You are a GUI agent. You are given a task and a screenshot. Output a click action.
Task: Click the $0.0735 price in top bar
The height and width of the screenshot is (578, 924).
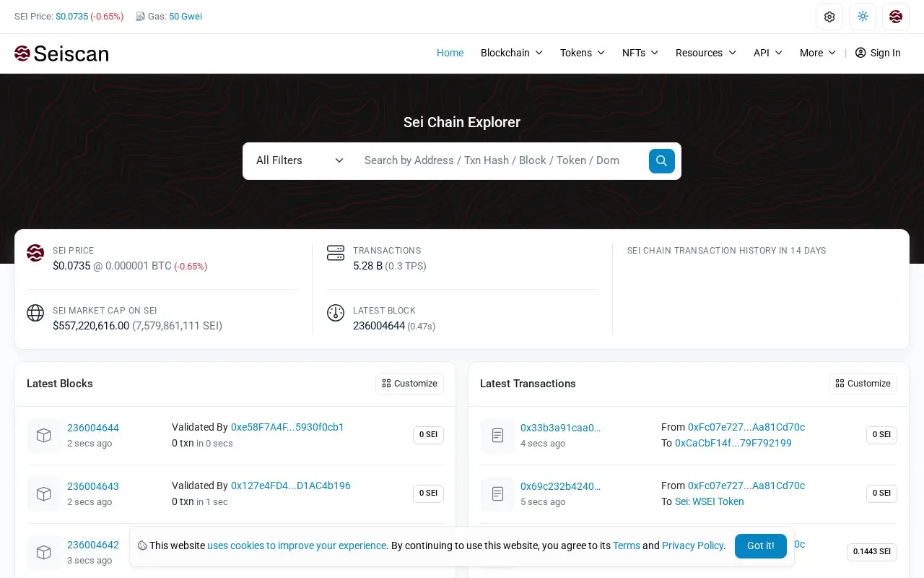(x=71, y=16)
